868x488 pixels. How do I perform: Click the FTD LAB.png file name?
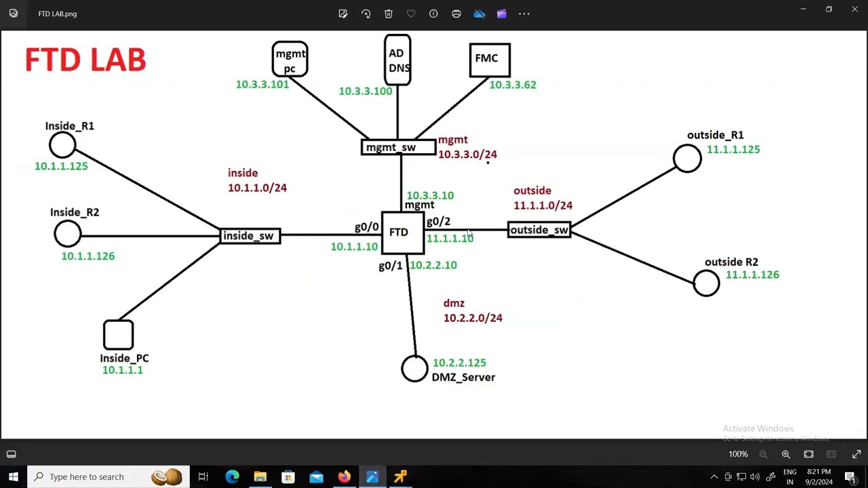(x=58, y=14)
